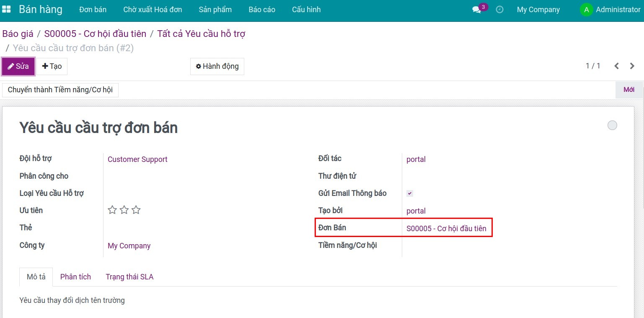The width and height of the screenshot is (644, 318).
Task: Go to next record arrow
Action: tap(632, 66)
